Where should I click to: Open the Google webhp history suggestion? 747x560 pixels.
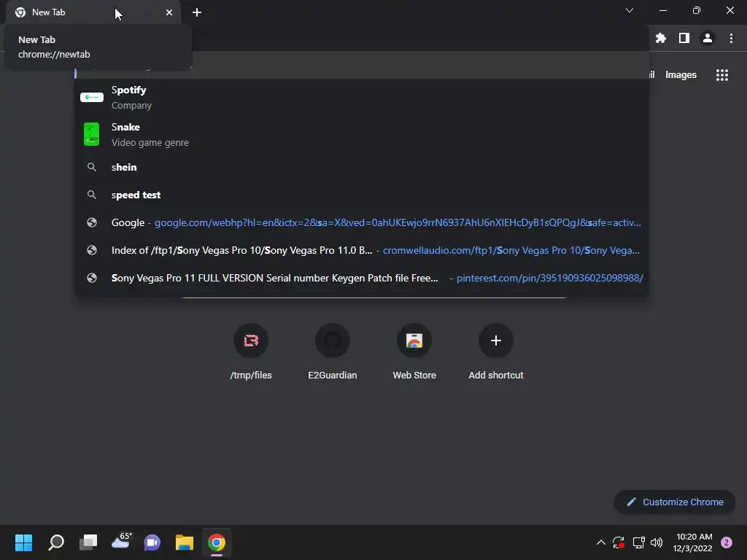point(362,222)
